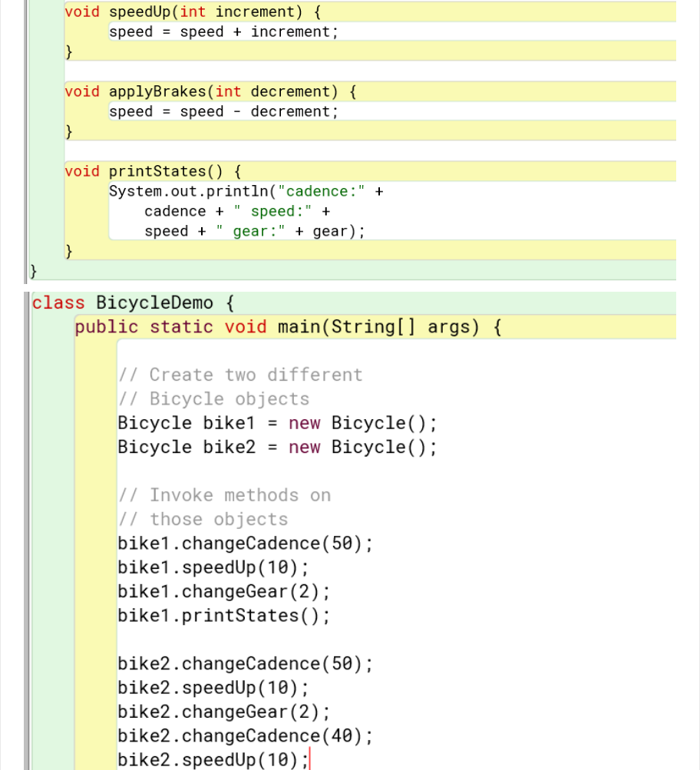Click the closing brace of the first class

[x=33, y=270]
